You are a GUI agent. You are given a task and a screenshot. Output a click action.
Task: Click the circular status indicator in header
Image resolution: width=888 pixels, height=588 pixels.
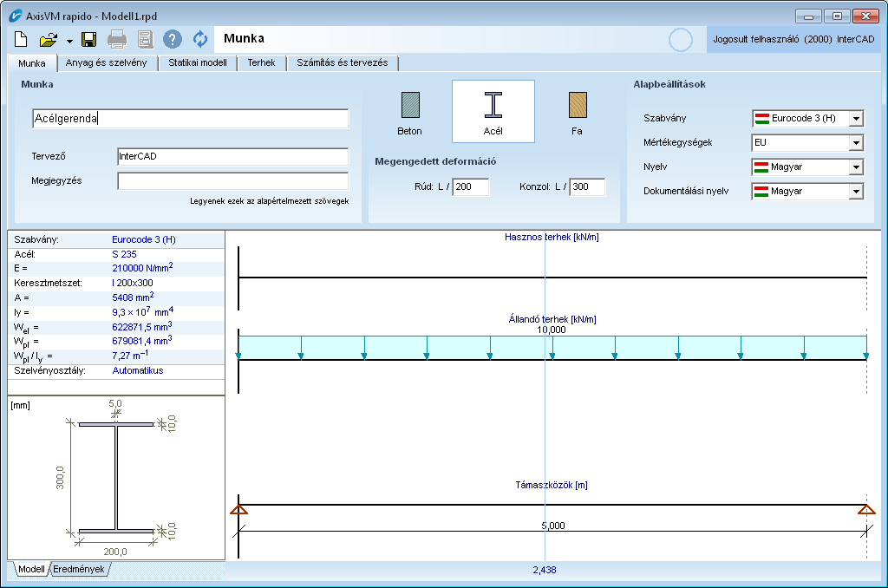click(x=680, y=40)
